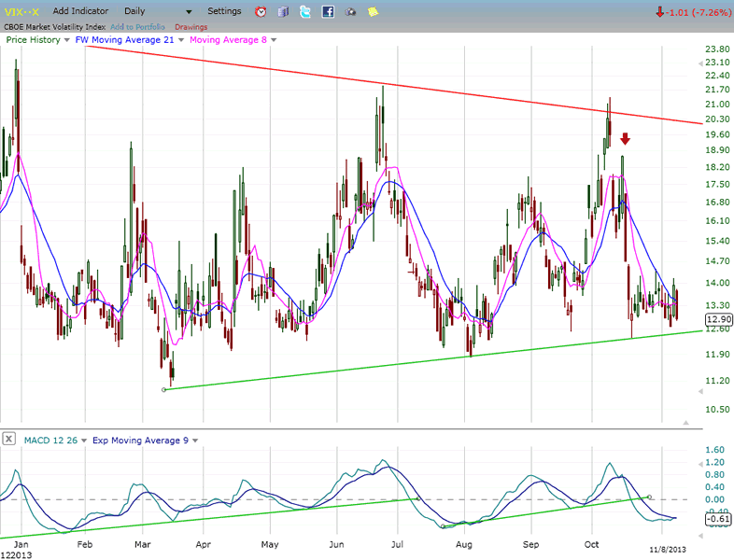Expand the Price History dropdown arrow
Image resolution: width=734 pixels, height=560 pixels.
tap(67, 40)
